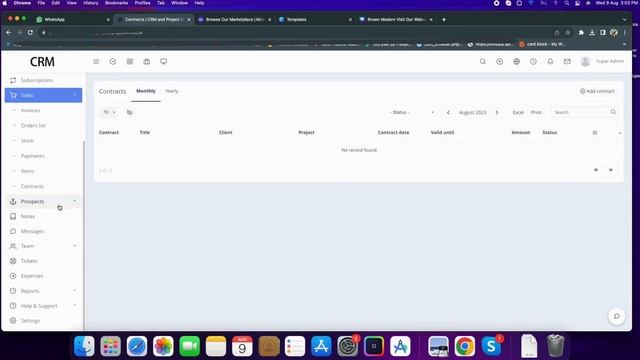Collapse the Sales sidebar section

pos(43,95)
